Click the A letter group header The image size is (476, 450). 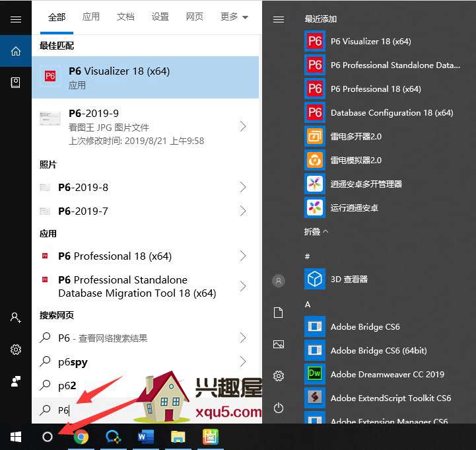tap(308, 304)
